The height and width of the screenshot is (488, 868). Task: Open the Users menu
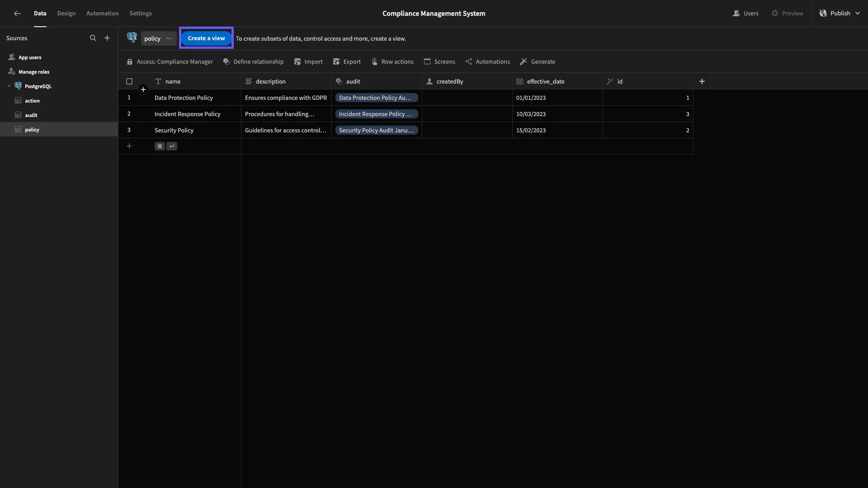coord(745,14)
